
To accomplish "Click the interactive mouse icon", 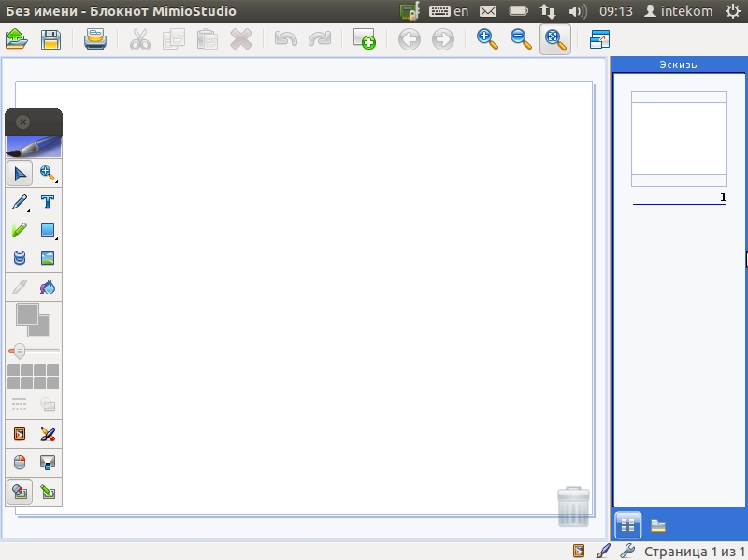I will pos(20,463).
